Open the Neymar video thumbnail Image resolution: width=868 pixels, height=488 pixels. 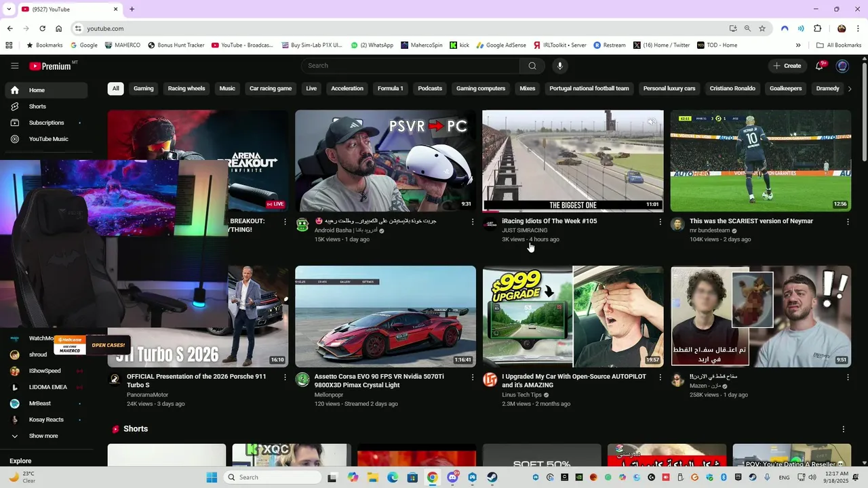click(x=761, y=161)
